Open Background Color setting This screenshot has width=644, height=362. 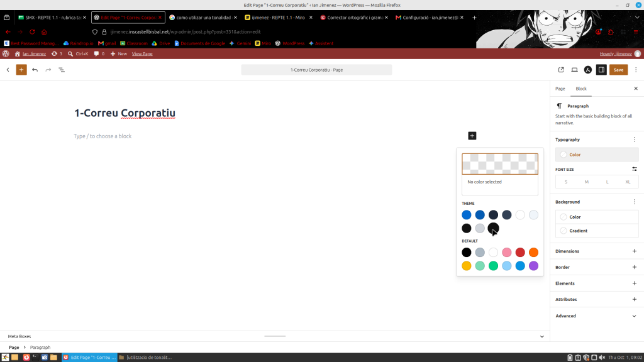click(597, 217)
